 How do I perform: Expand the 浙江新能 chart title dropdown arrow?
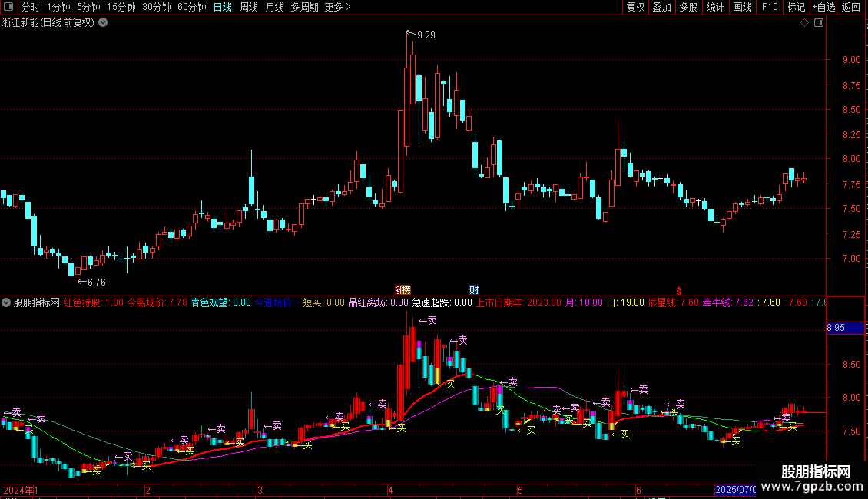[103, 23]
